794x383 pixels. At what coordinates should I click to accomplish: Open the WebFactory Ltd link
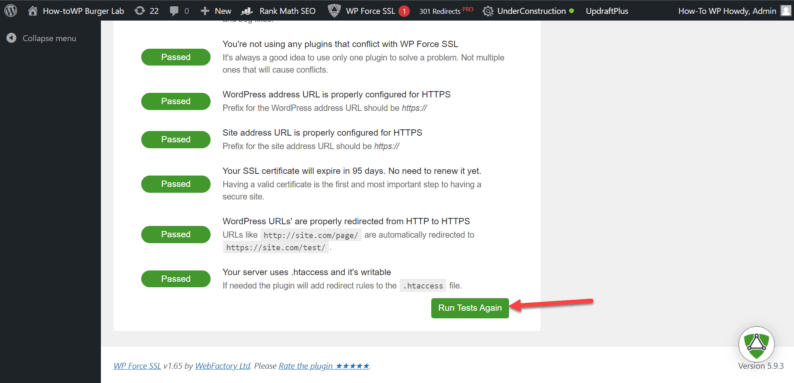223,366
